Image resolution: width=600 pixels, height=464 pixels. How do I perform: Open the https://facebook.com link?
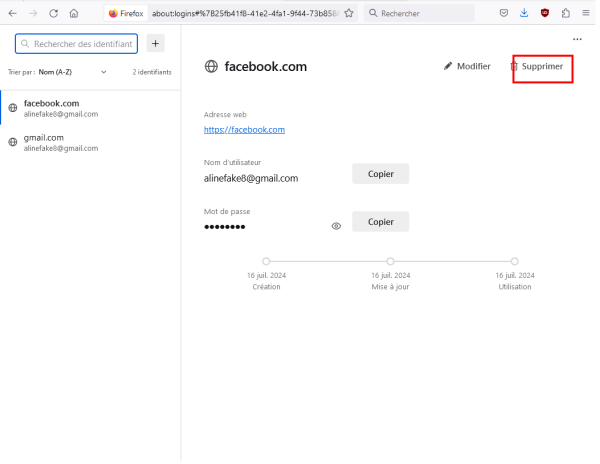(244, 130)
